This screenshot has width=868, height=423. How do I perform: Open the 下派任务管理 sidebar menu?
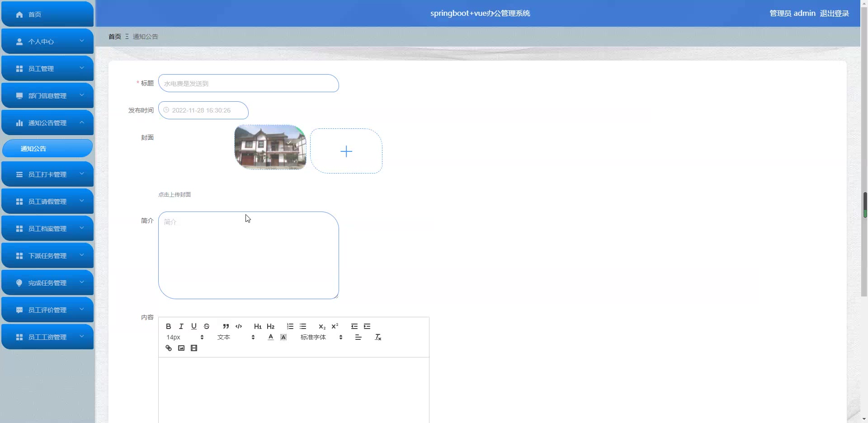click(47, 255)
